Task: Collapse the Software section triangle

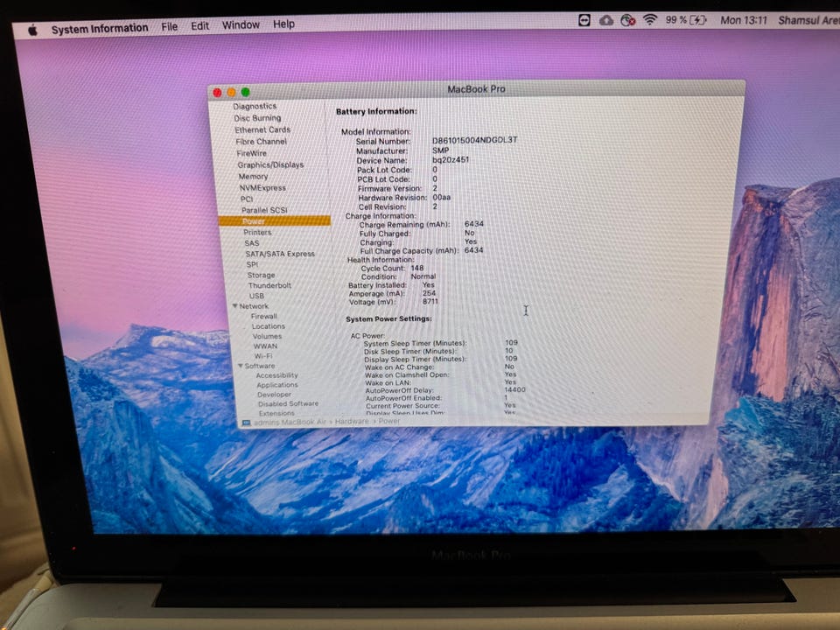Action: tap(241, 366)
